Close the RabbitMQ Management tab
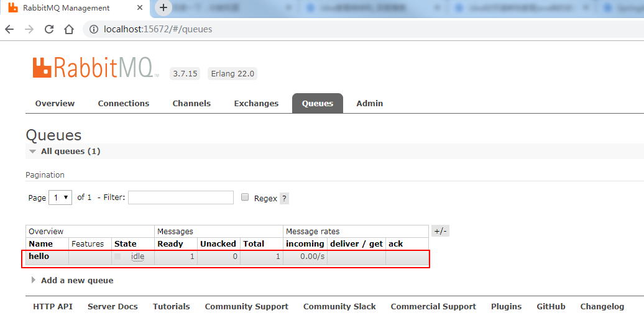The height and width of the screenshot is (336, 644). 140,7
